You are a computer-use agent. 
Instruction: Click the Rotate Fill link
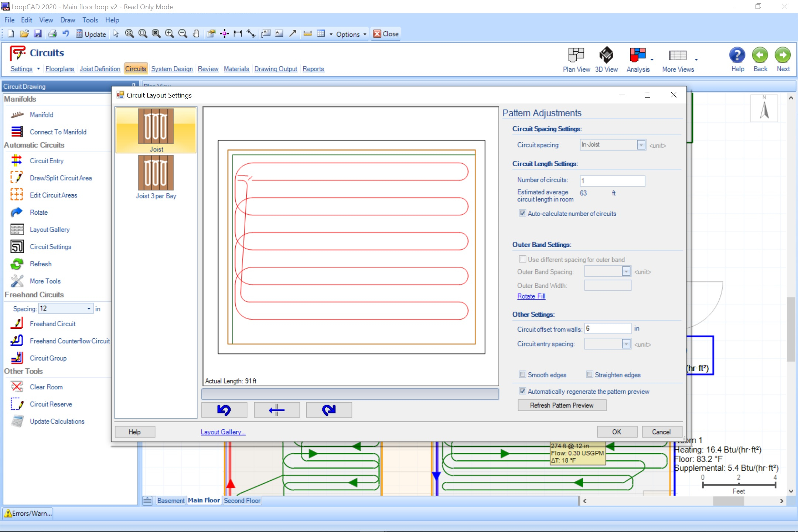pyautogui.click(x=531, y=295)
